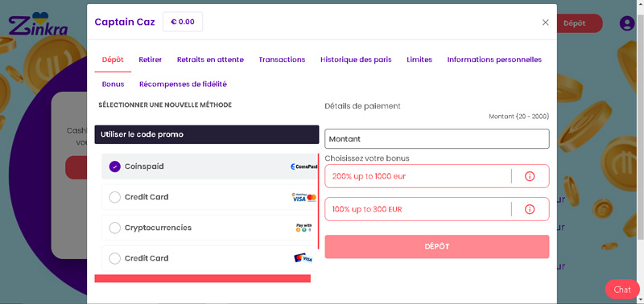This screenshot has height=304, width=644.
Task: Click the CoinsPaid logo
Action: click(303, 166)
